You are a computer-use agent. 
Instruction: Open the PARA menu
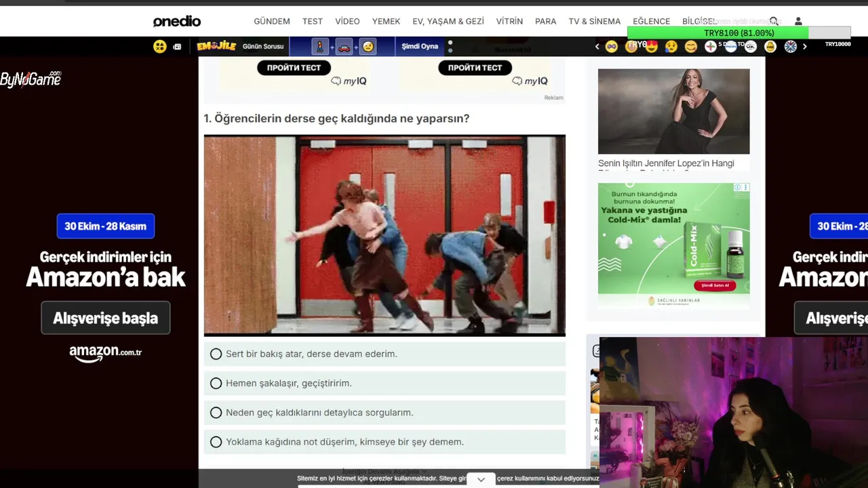546,22
